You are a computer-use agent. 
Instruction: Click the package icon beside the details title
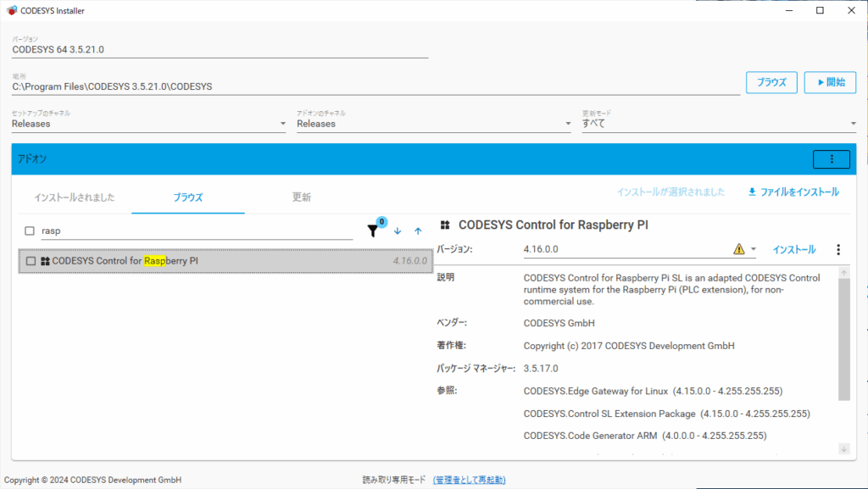pyautogui.click(x=445, y=225)
